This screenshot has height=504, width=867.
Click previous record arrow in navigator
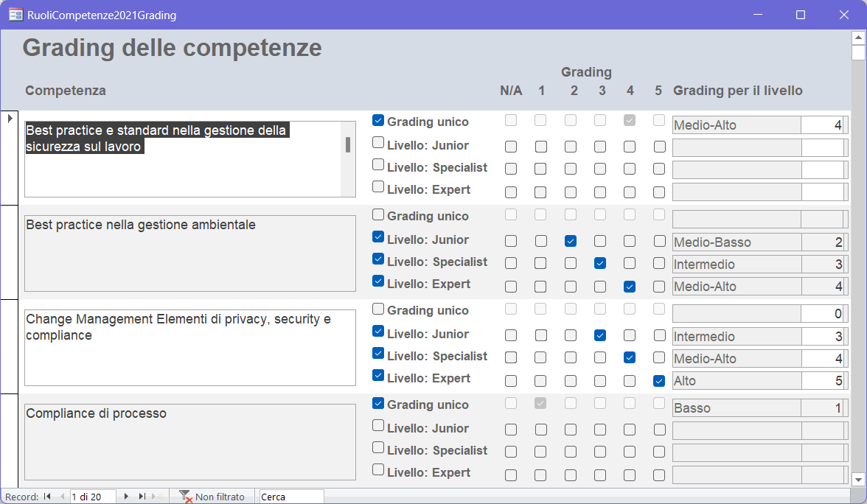62,497
